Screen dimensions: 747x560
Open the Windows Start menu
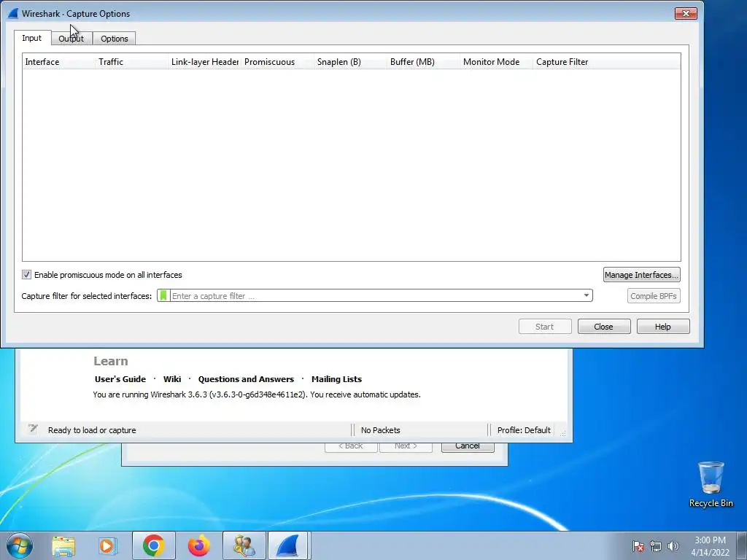pos(20,545)
